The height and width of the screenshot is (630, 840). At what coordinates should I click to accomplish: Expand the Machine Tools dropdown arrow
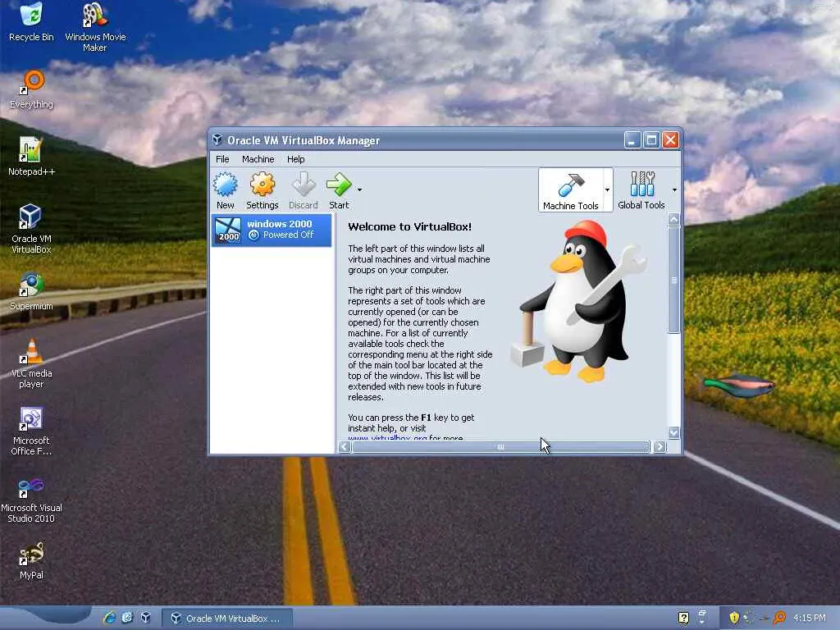[607, 189]
